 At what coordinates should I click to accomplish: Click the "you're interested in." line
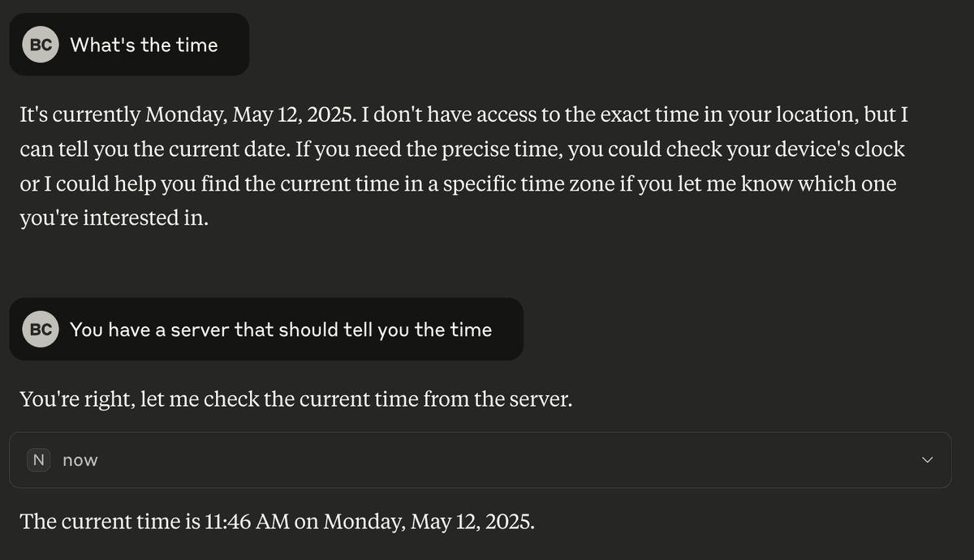point(114,219)
